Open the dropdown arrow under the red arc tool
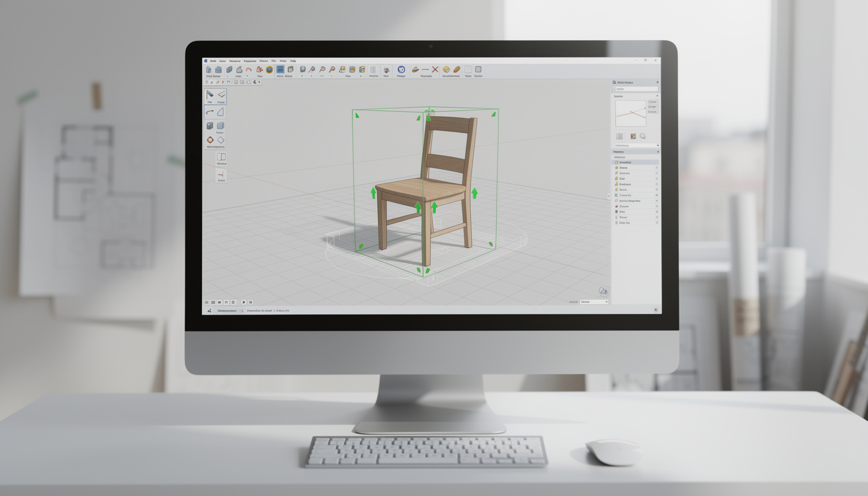This screenshot has height=496, width=868. [x=247, y=76]
